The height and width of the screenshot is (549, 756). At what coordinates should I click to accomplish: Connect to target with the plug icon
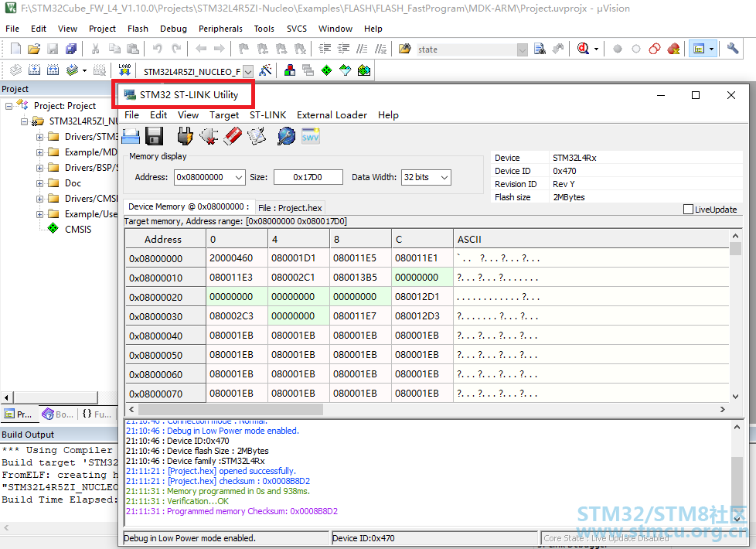pyautogui.click(x=184, y=137)
